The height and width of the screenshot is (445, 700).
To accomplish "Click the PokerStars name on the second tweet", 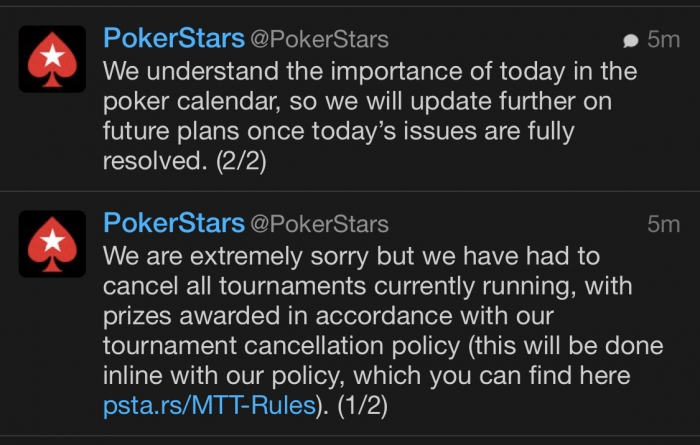I will pyautogui.click(x=174, y=223).
